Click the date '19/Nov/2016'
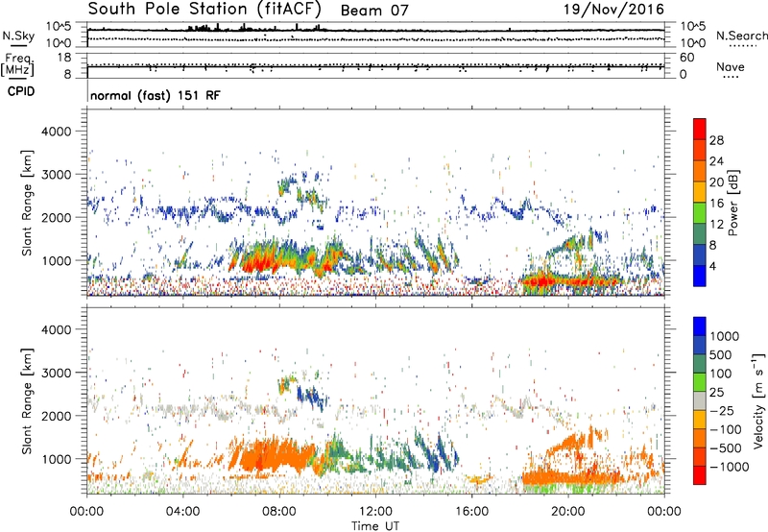The image size is (768, 532). (x=613, y=9)
